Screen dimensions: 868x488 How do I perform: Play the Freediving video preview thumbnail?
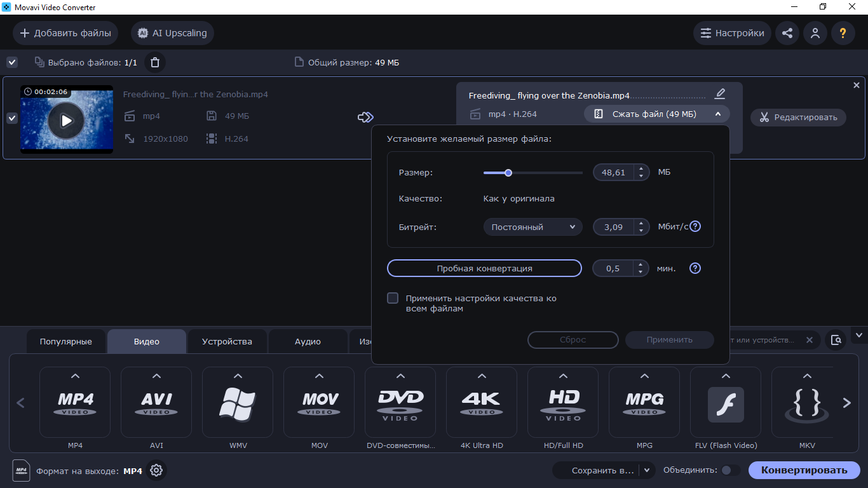point(66,119)
